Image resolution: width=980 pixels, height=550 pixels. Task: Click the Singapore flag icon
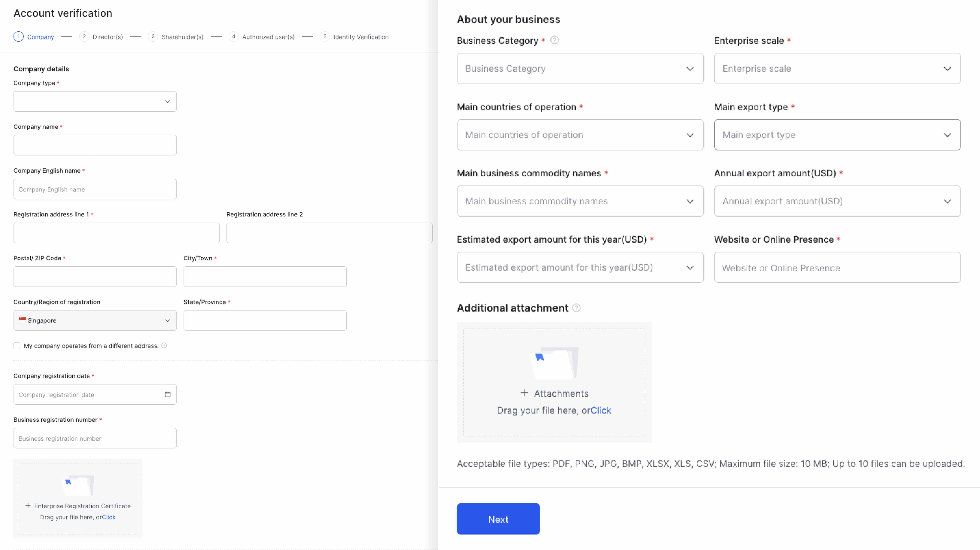22,320
